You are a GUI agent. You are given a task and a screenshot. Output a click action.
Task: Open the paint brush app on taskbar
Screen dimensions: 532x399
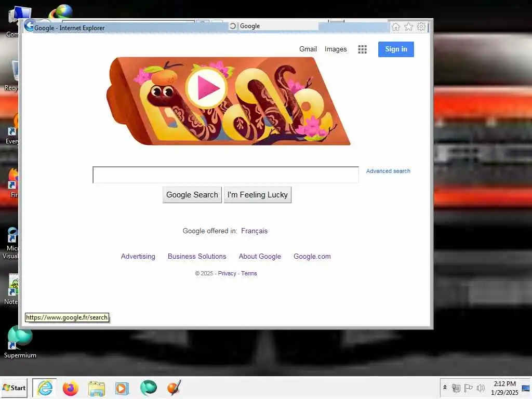click(x=174, y=388)
